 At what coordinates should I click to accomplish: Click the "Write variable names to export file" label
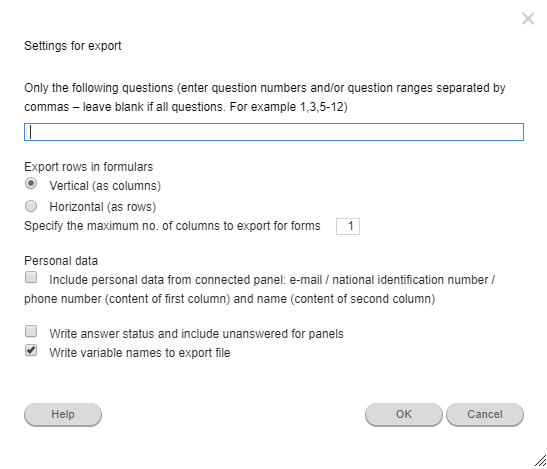pos(140,353)
